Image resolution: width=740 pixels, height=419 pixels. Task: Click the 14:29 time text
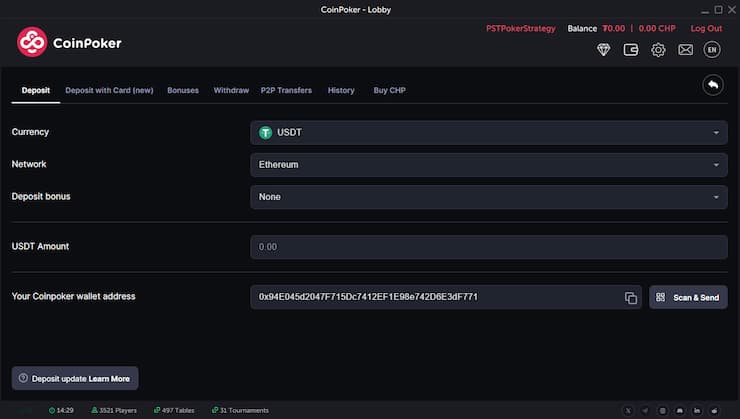(x=65, y=411)
